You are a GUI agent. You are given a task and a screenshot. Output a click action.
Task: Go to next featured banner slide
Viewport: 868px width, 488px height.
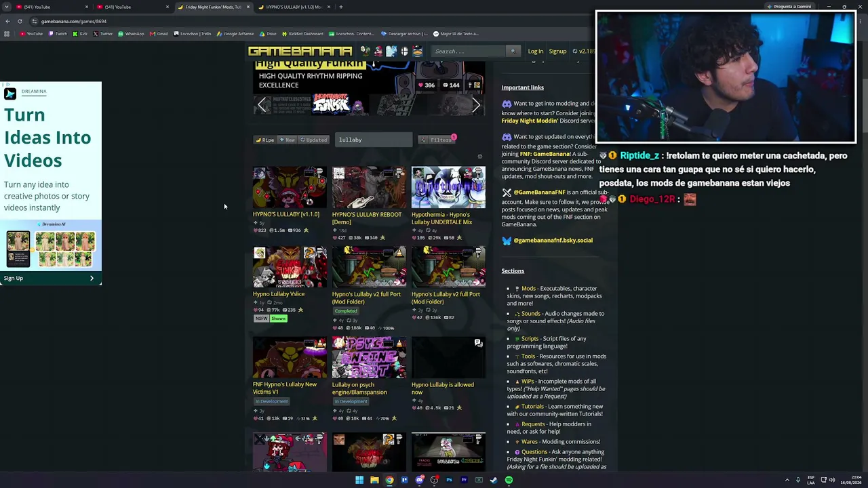[476, 105]
